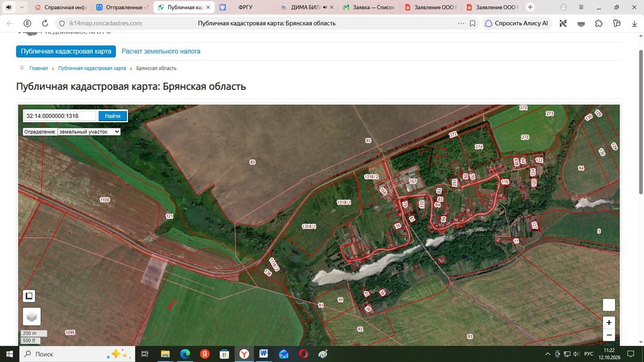Open File Explorer from taskbar
This screenshot has height=362, width=644.
[165, 354]
